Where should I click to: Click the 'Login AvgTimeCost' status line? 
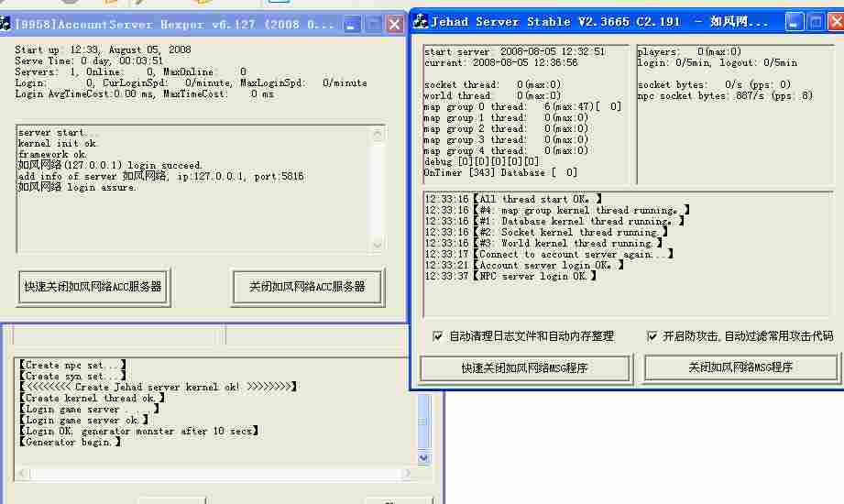144,94
